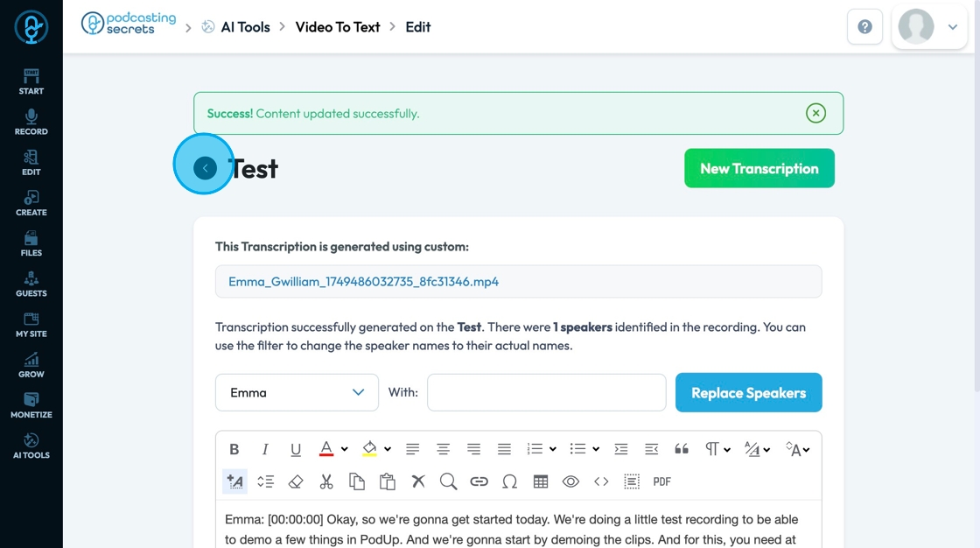Focus the With replacement name field
Screen dimensions: 980x548
tap(546, 392)
